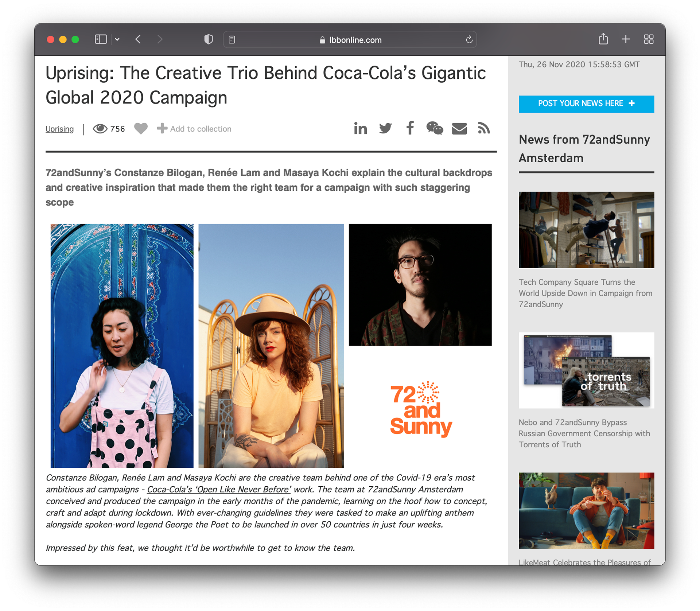Show tab overview grid icon

[x=649, y=39]
